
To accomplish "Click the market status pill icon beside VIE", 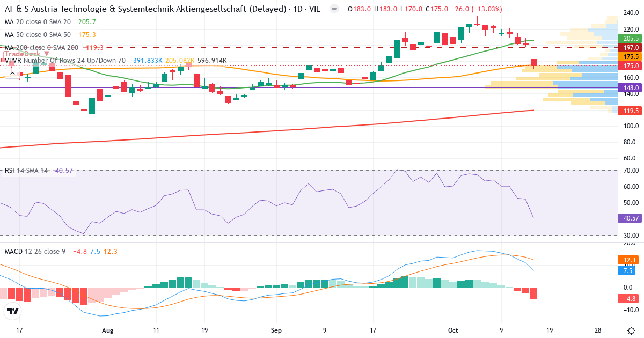I will (334, 9).
